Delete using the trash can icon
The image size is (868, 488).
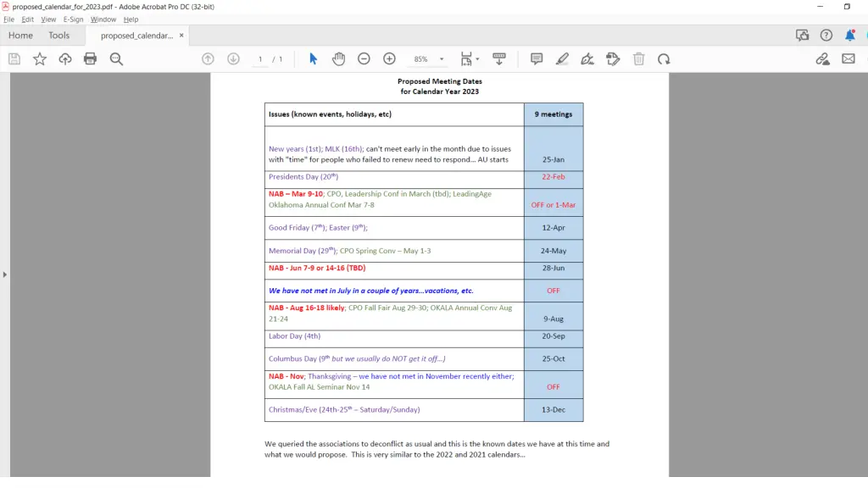[639, 58]
